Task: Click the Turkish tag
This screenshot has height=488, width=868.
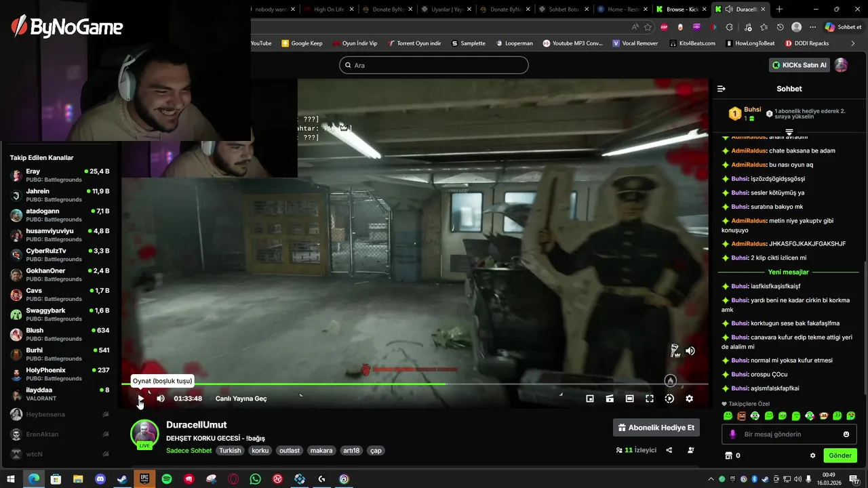Action: [x=230, y=451]
